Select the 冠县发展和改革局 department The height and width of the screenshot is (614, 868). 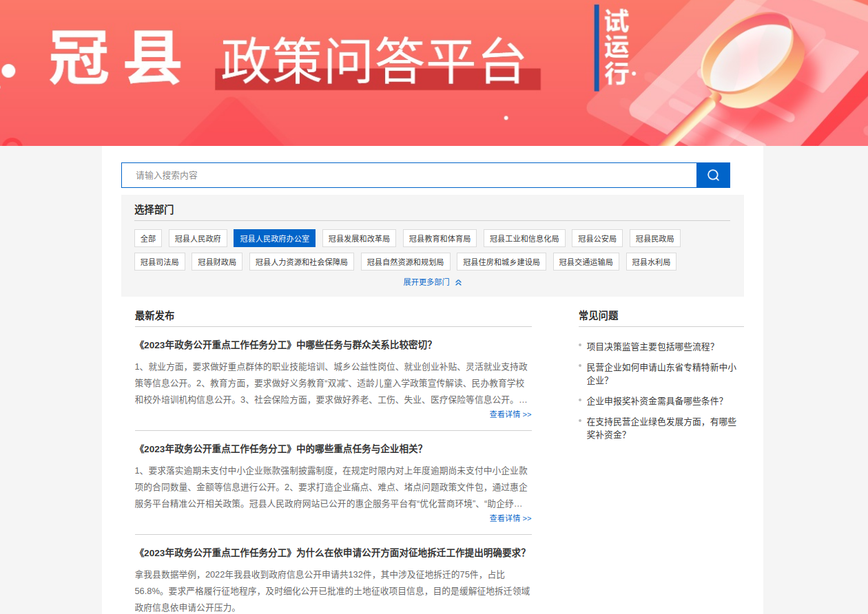pos(359,238)
